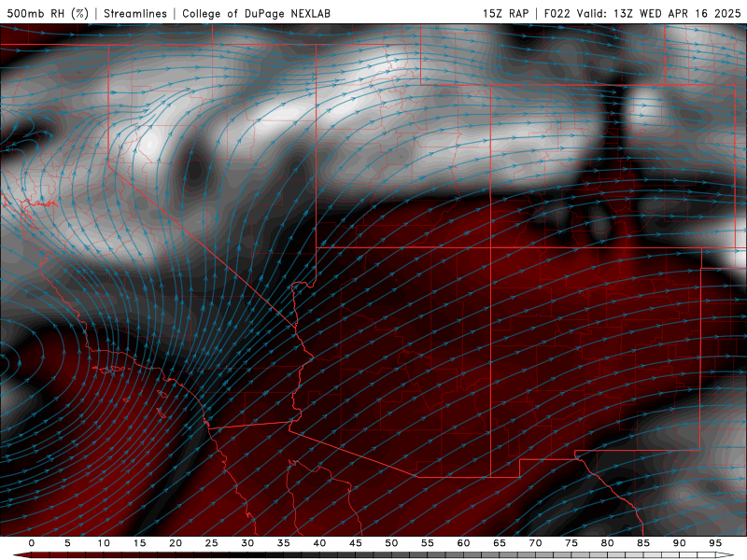Click the '45' colorbar tick label
The width and height of the screenshot is (747, 560).
356,543
